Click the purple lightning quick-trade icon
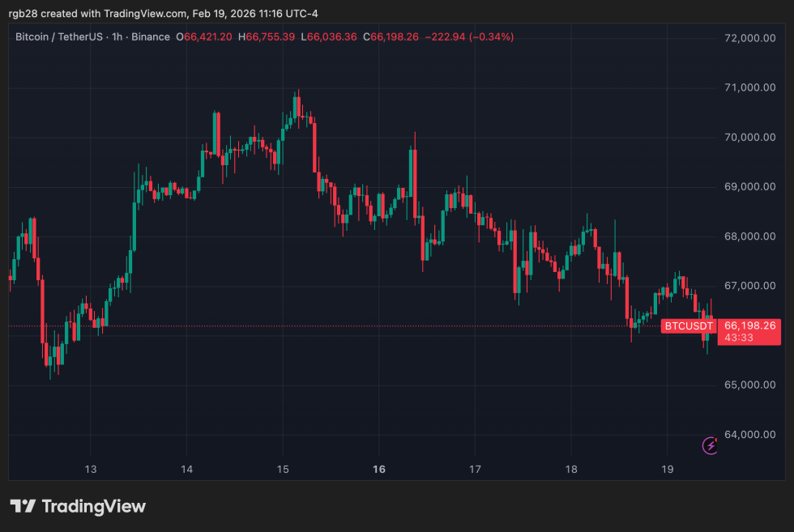The height and width of the screenshot is (532, 794). [x=710, y=445]
